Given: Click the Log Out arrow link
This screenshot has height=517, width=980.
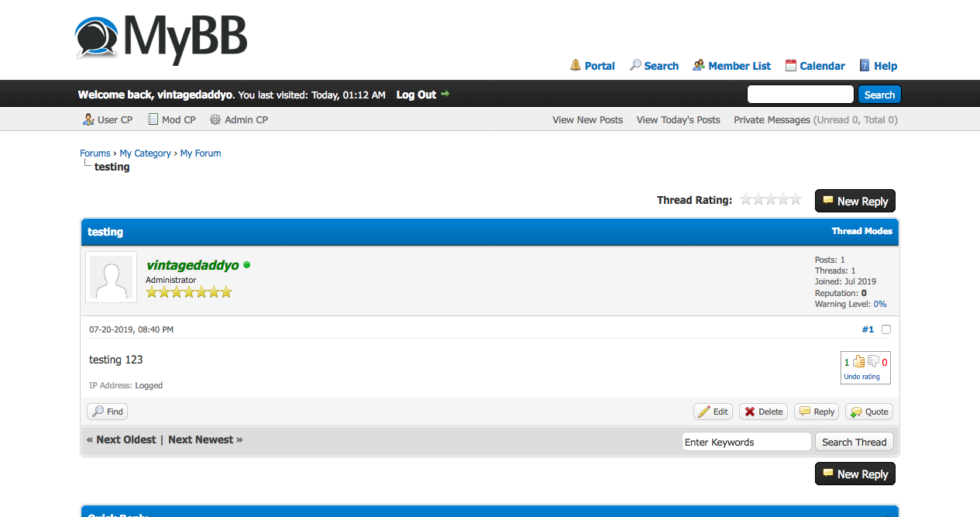Looking at the screenshot, I should [423, 95].
